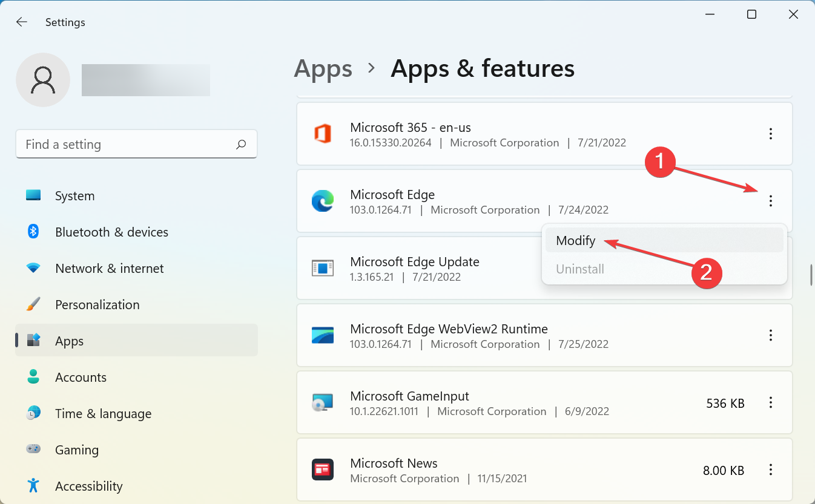This screenshot has height=504, width=815.
Task: Click the Microsoft Edge app name
Action: pyautogui.click(x=392, y=195)
